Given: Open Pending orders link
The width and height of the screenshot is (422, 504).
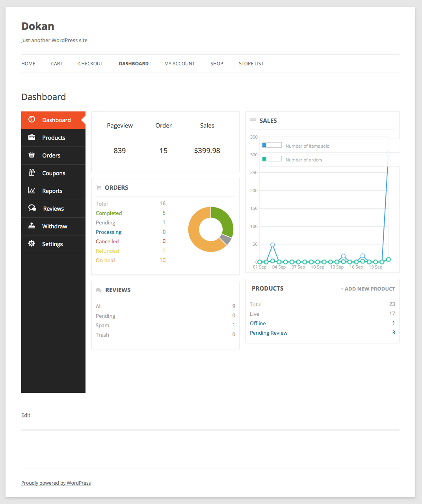Looking at the screenshot, I should tap(106, 222).
